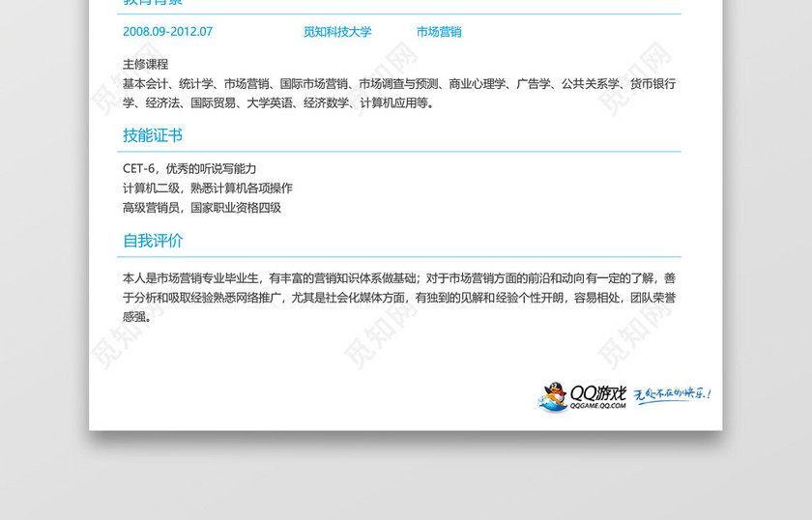Click the course line starting 基本会计、统计学

pyautogui.click(x=398, y=84)
